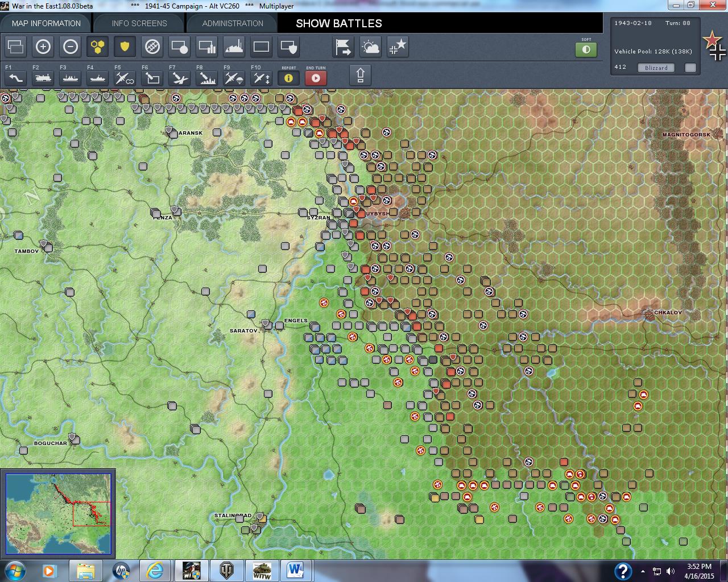Click the empty rectangle map icon
Image resolution: width=728 pixels, height=582 pixels.
[x=262, y=47]
